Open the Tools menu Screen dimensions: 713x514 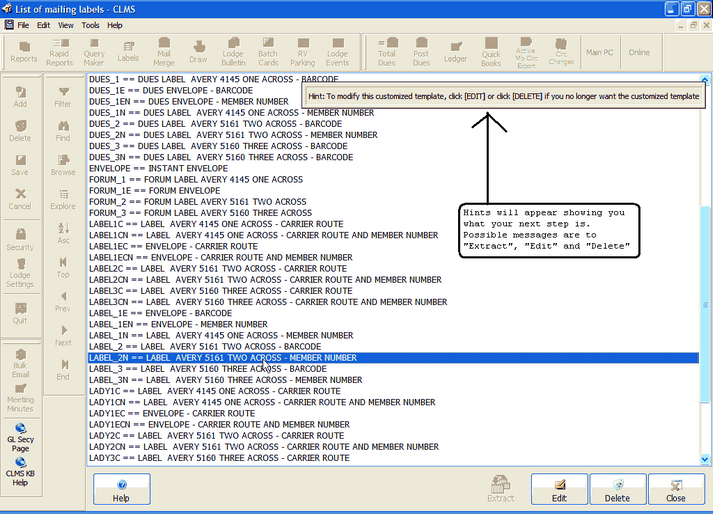pyautogui.click(x=90, y=24)
